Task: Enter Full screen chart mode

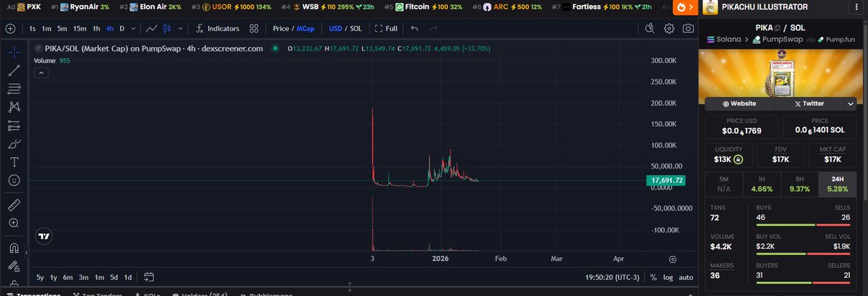Action: (x=386, y=29)
